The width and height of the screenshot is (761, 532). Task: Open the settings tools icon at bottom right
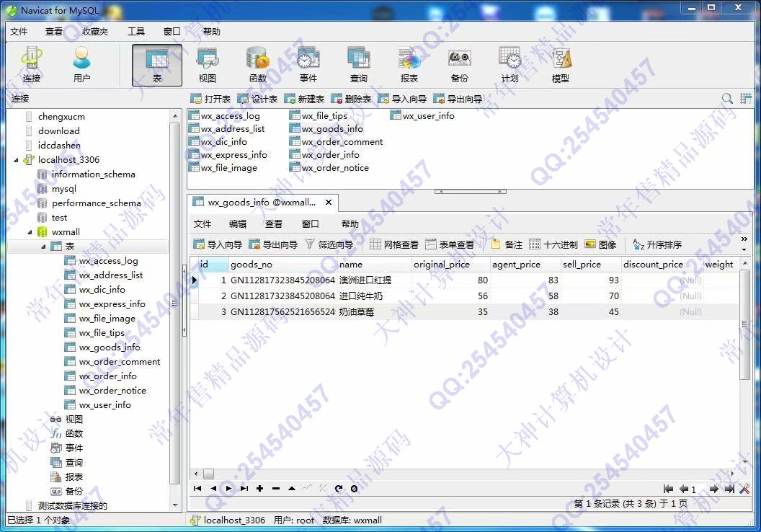click(x=744, y=489)
